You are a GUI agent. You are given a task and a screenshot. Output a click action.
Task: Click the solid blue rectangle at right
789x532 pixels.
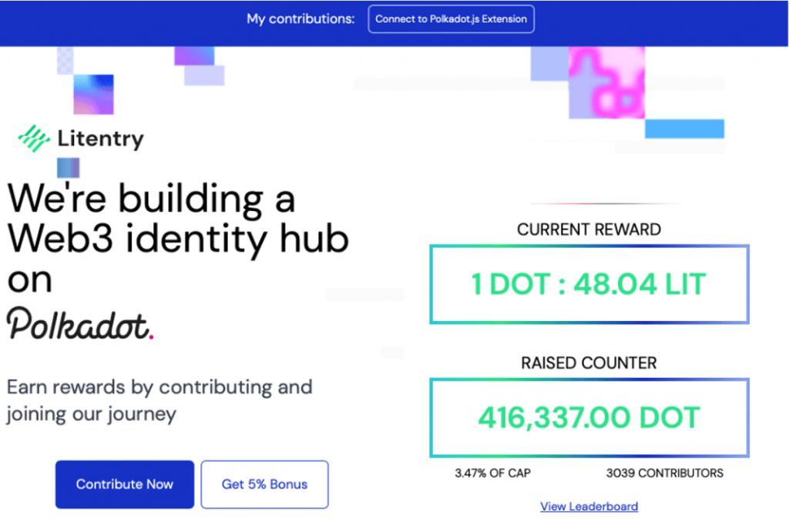coord(684,129)
